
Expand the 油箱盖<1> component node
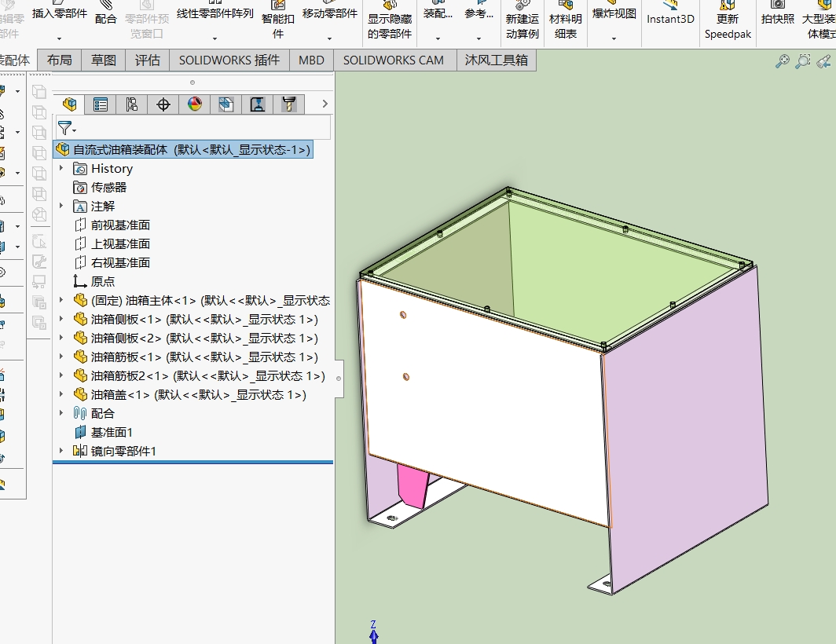coord(63,394)
